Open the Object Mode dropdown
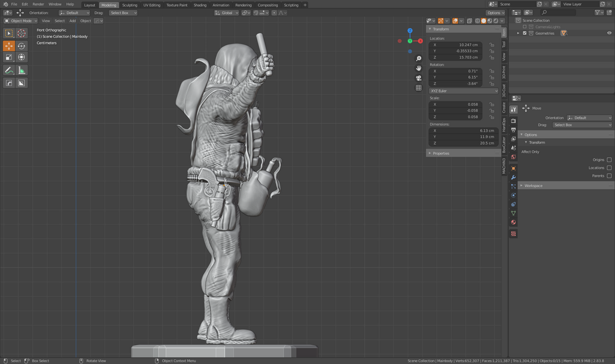The height and width of the screenshot is (364, 615). point(20,21)
